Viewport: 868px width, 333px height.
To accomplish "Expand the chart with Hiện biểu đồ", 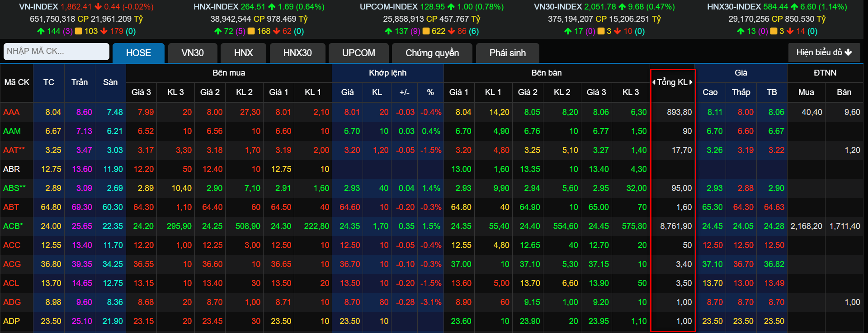I will 824,52.
